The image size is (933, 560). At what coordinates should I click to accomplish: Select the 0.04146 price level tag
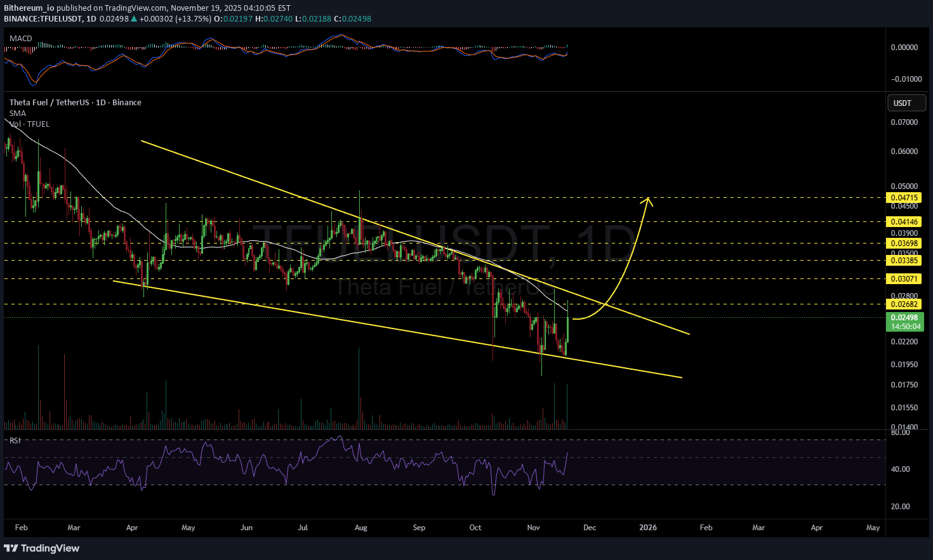coord(904,222)
